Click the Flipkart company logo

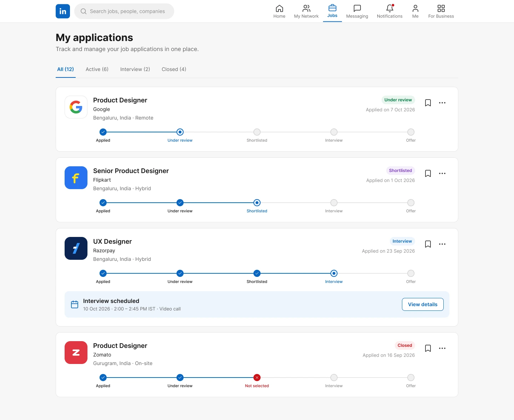coord(76,178)
